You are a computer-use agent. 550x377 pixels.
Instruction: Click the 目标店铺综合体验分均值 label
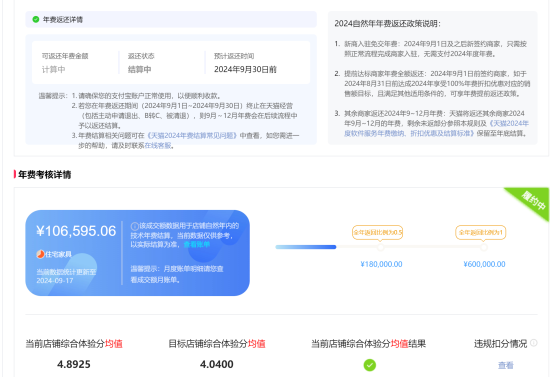[217, 344]
